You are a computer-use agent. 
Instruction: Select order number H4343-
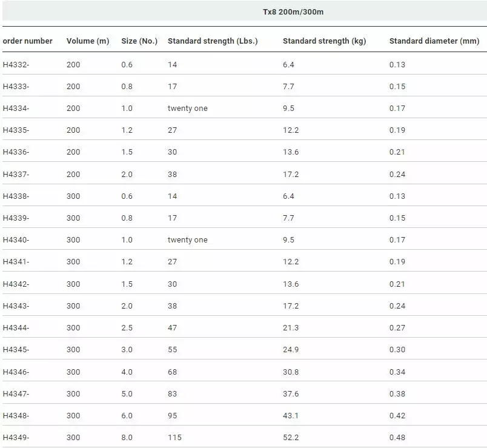pyautogui.click(x=16, y=306)
